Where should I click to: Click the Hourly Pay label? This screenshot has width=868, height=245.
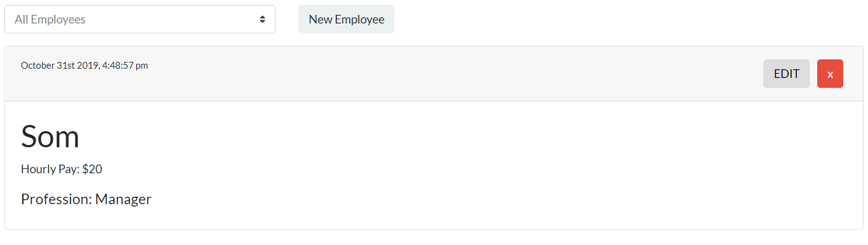pyautogui.click(x=50, y=169)
